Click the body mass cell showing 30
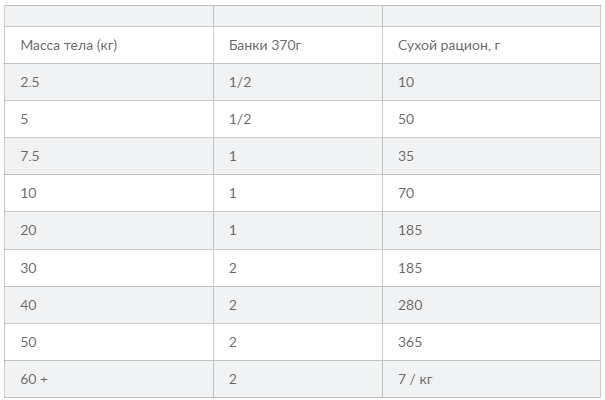The image size is (605, 400). (109, 268)
